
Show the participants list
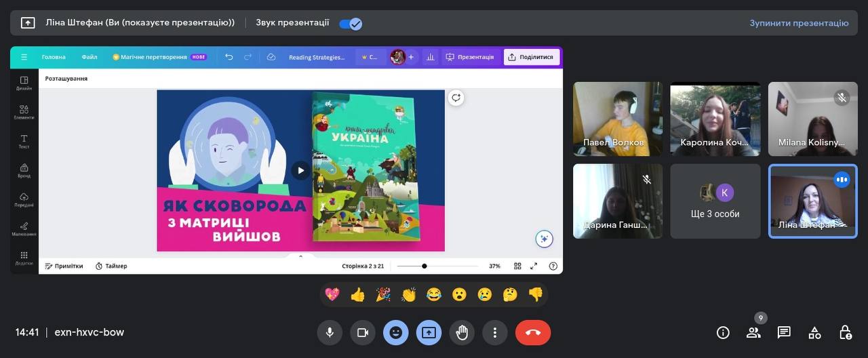click(753, 332)
